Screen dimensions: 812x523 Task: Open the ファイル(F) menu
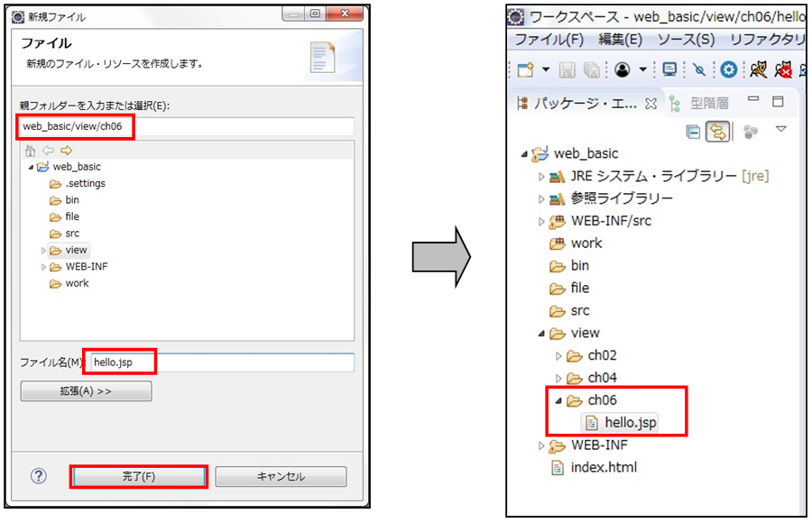coord(549,40)
